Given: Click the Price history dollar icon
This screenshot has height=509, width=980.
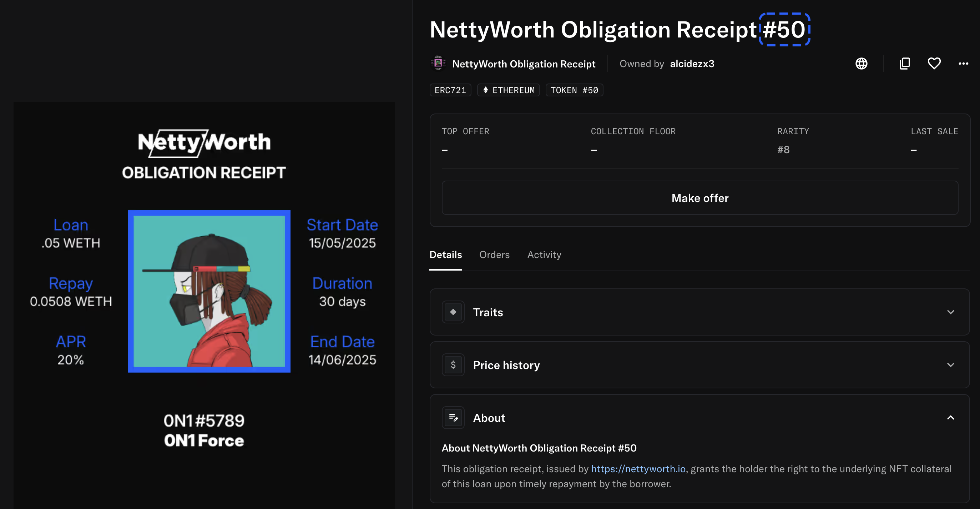Looking at the screenshot, I should 453,365.
